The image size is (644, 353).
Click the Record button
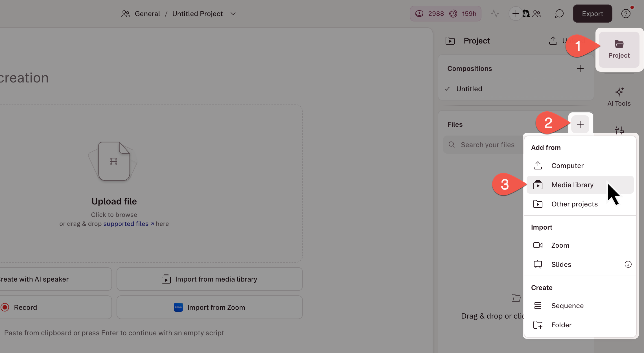tap(56, 307)
